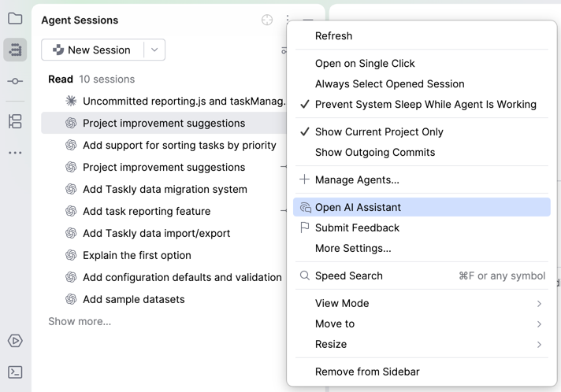This screenshot has height=392, width=561.
Task: Expand the Resize submenu
Action: pos(422,344)
